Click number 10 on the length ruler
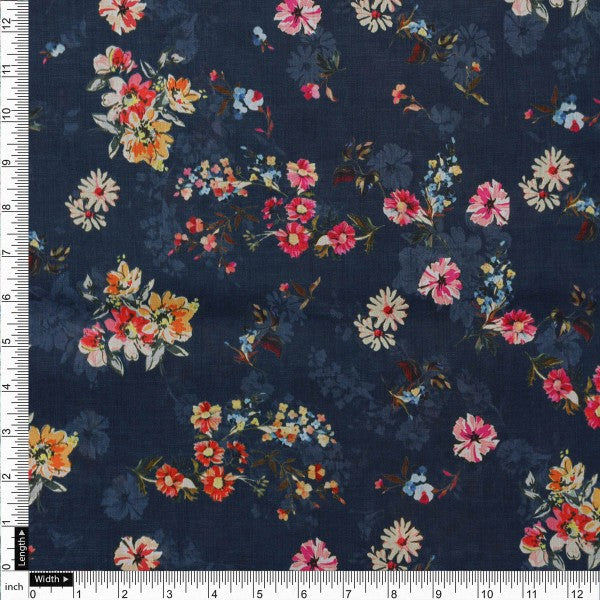Image resolution: width=600 pixels, height=600 pixels. 7,114
